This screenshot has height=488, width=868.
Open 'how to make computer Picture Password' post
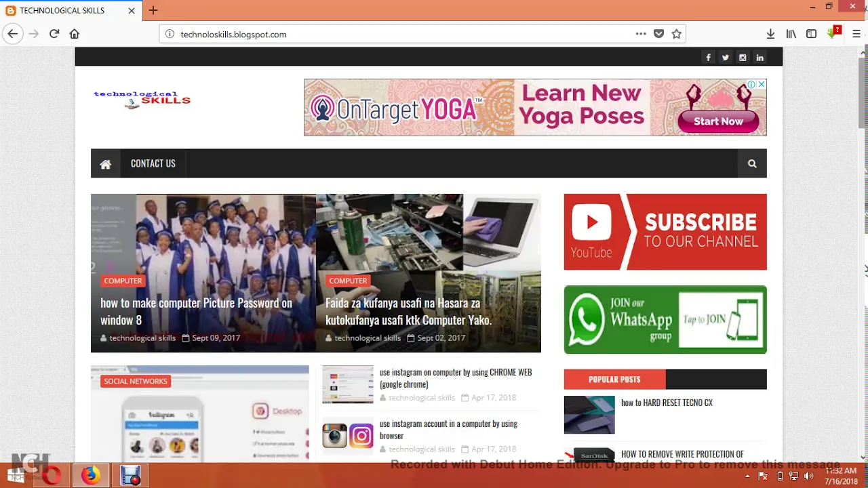[197, 311]
